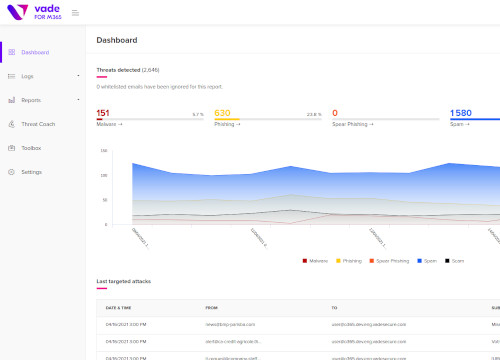Click the Settings gear icon
Image resolution: width=500 pixels, height=360 pixels.
click(12, 172)
